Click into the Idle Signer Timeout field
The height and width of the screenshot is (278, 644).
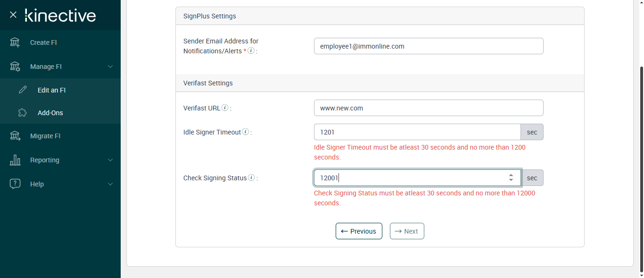tap(417, 132)
